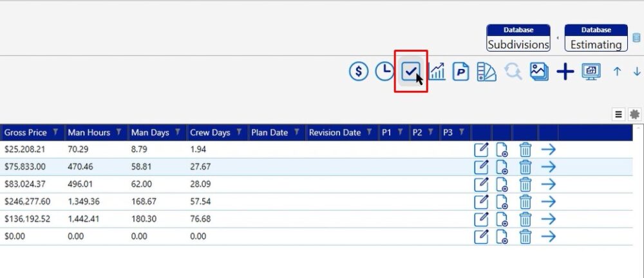
Task: Open the monitor floor plan icon
Action: tap(591, 72)
